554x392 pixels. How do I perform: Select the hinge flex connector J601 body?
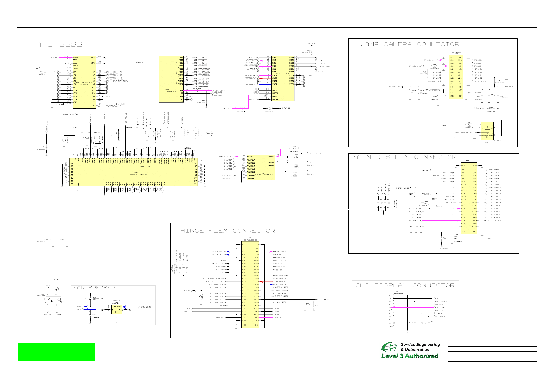click(250, 284)
